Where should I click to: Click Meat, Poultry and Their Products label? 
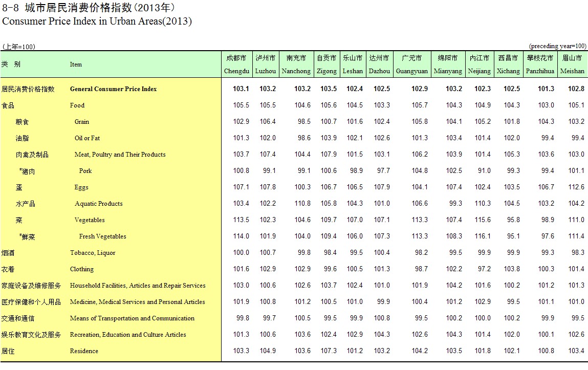click(x=120, y=155)
